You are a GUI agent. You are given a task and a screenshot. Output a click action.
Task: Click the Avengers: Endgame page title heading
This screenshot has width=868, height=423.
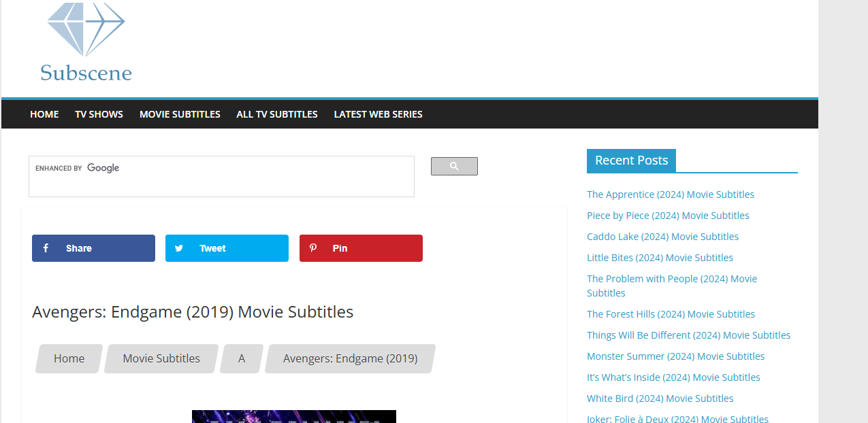[193, 312]
